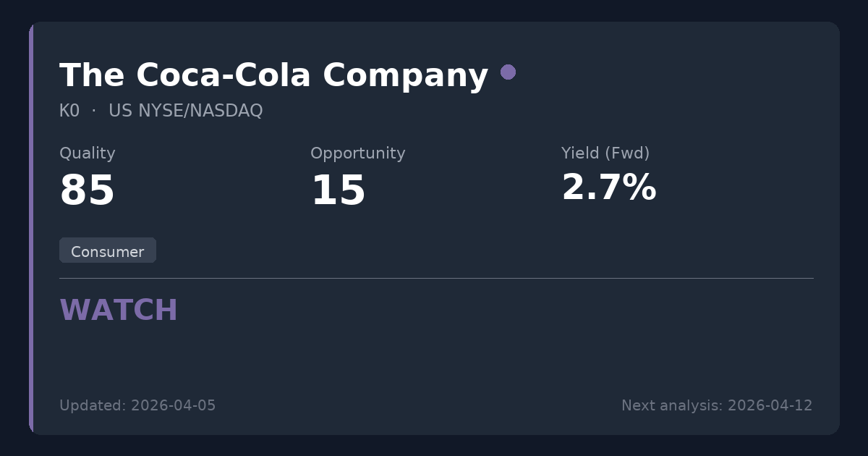The image size is (868, 456).
Task: Select the 2.7% yield value
Action: 608,188
